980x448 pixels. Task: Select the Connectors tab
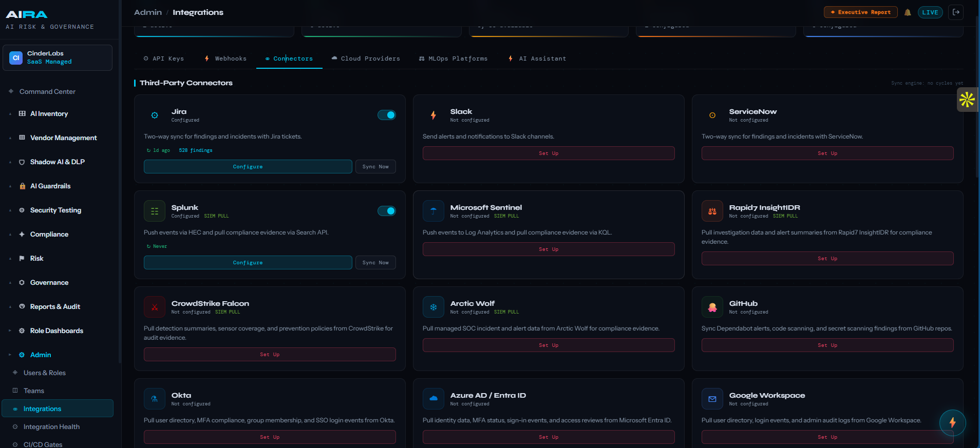pos(289,59)
